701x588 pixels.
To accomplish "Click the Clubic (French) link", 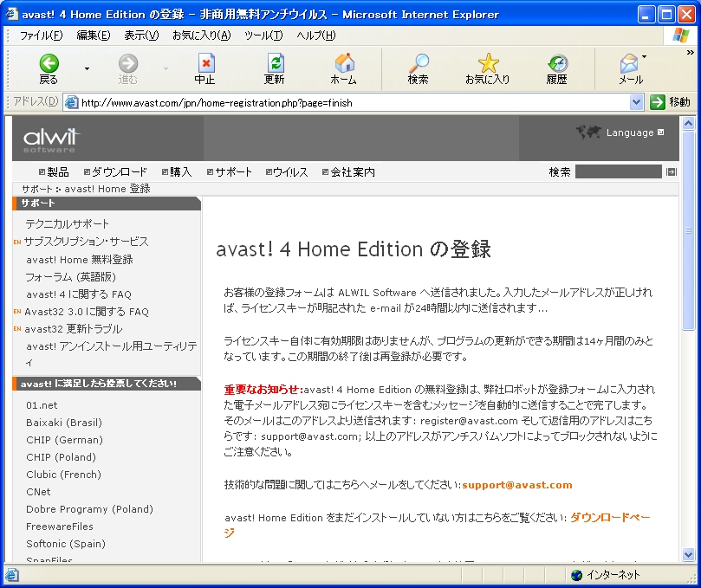I will click(x=63, y=475).
